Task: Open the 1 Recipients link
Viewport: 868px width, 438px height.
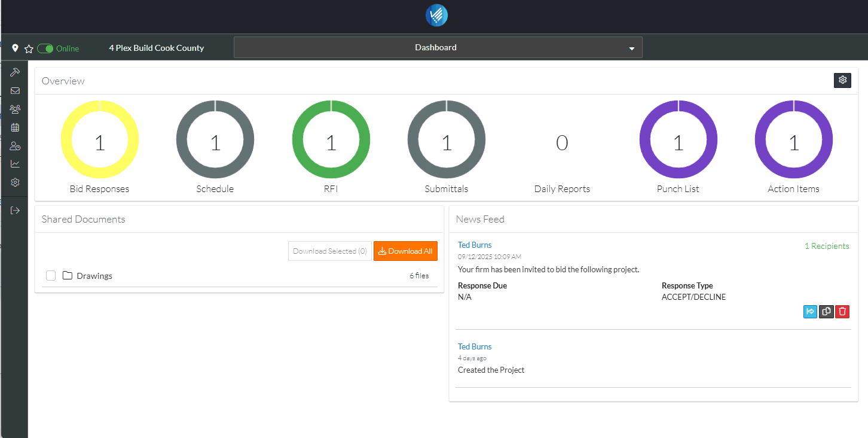Action: pos(826,246)
